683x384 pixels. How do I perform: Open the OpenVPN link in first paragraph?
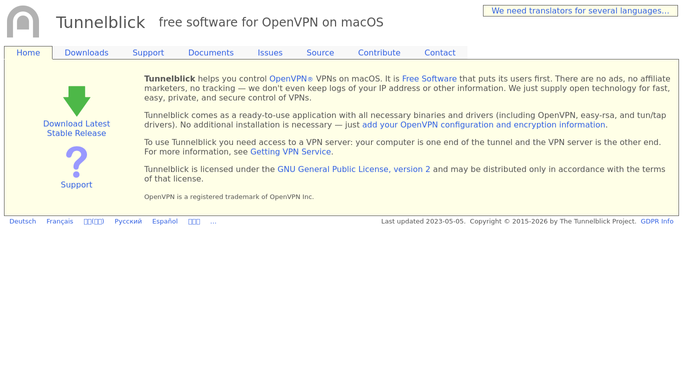click(x=291, y=79)
